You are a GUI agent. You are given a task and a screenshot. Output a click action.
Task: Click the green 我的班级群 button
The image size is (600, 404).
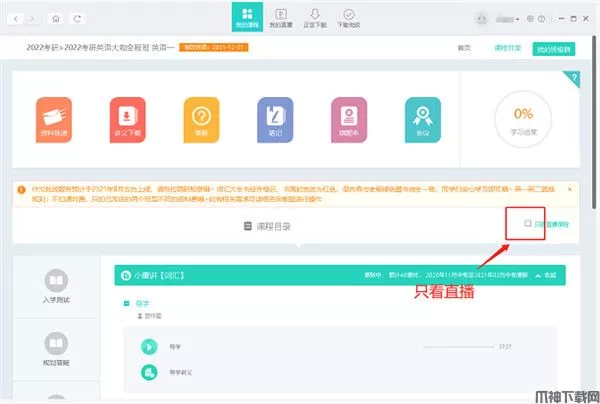[554, 49]
